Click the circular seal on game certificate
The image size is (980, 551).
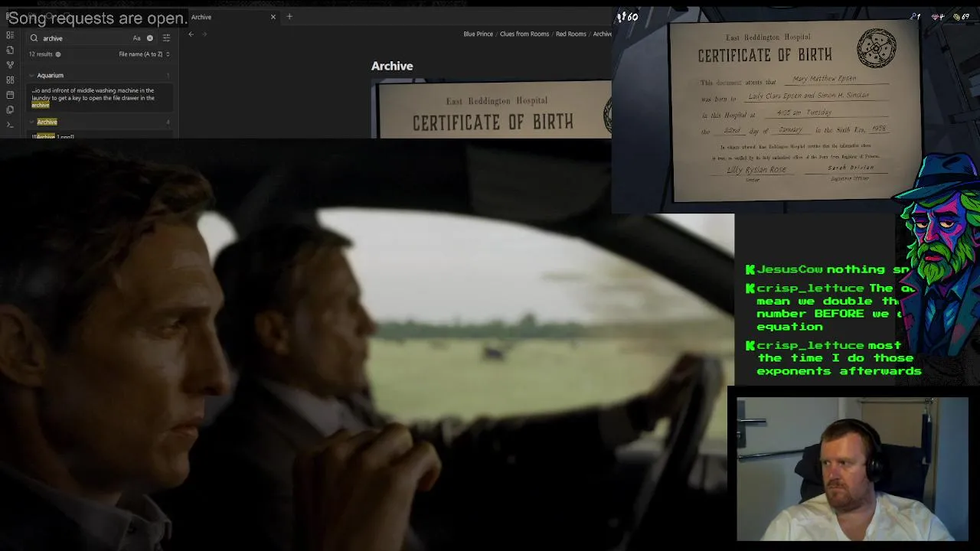(876, 48)
